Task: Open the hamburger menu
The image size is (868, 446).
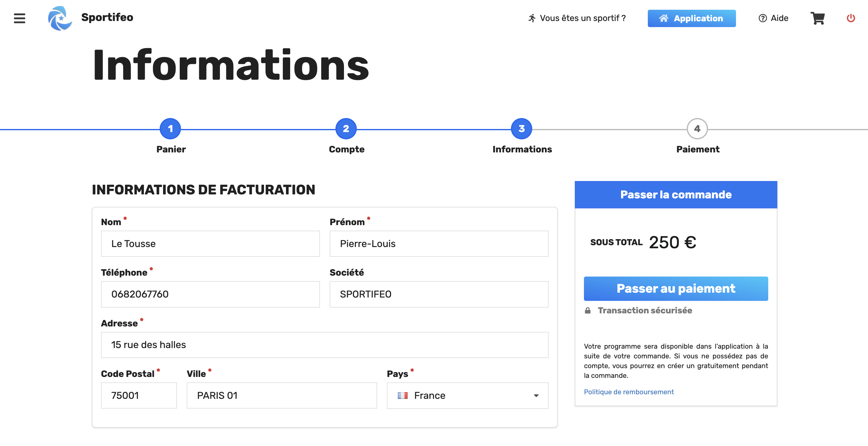Action: (19, 18)
